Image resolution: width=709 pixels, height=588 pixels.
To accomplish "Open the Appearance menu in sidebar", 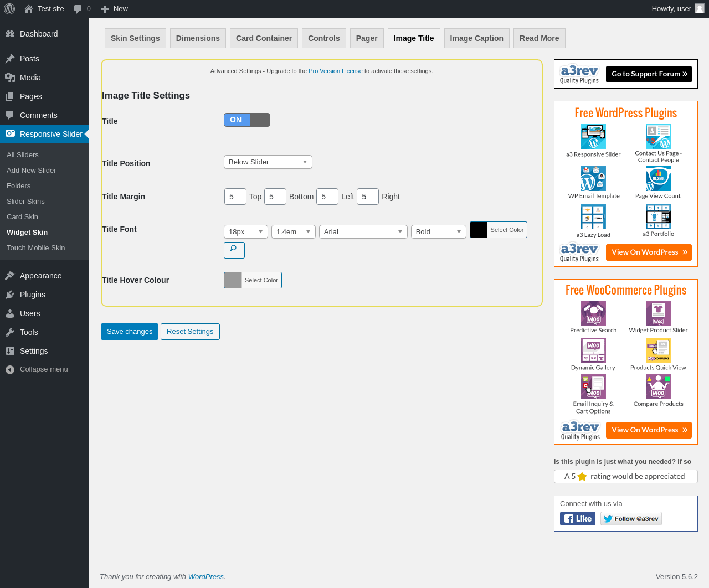I will 44,276.
